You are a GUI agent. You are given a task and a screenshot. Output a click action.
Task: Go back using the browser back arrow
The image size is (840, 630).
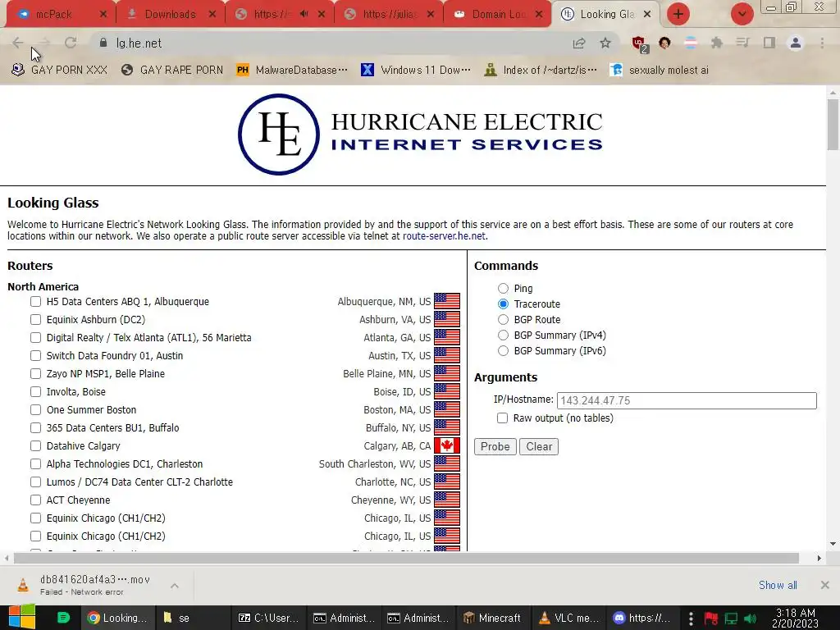18,43
